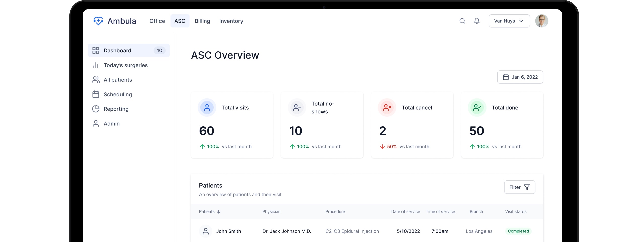This screenshot has height=242, width=644.
Task: Open Reporting in the sidebar
Action: coord(129,109)
